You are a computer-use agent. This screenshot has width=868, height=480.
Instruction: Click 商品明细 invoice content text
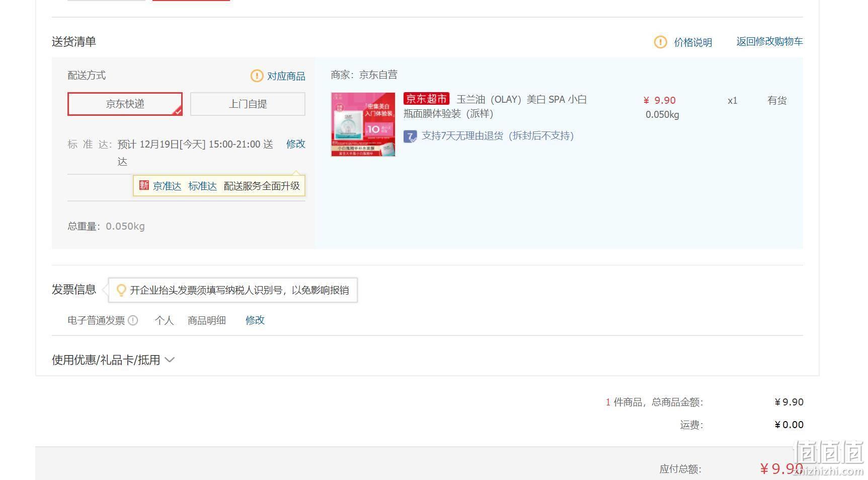[x=207, y=320]
